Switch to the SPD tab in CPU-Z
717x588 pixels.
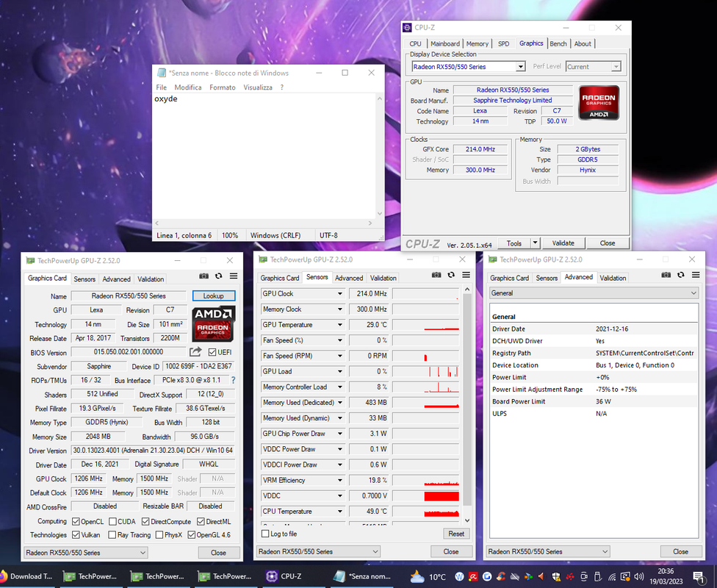[x=503, y=44]
